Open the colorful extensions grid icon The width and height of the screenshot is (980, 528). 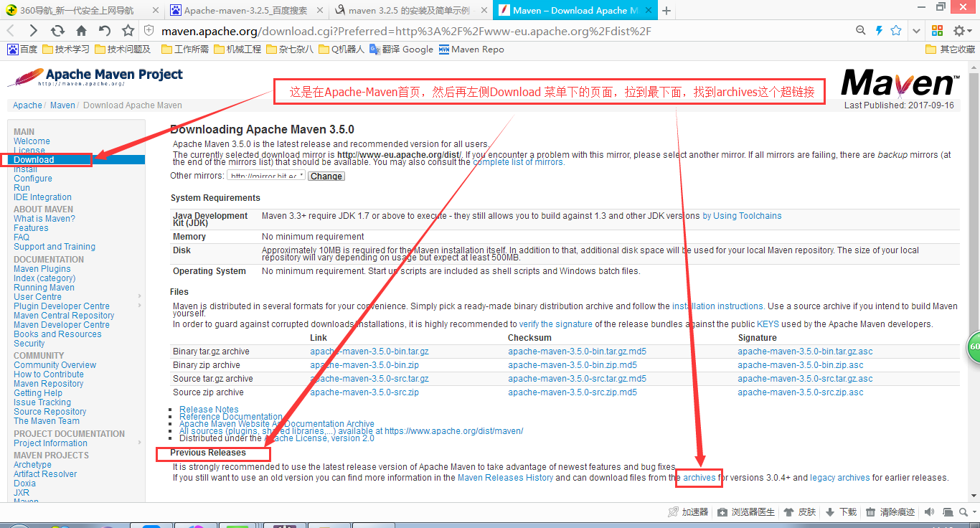[x=937, y=31]
